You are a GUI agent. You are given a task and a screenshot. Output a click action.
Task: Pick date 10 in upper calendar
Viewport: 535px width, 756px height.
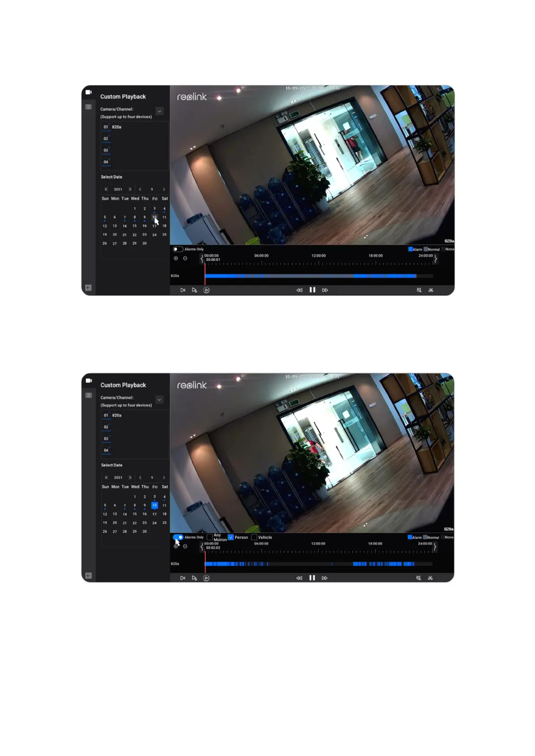click(155, 217)
